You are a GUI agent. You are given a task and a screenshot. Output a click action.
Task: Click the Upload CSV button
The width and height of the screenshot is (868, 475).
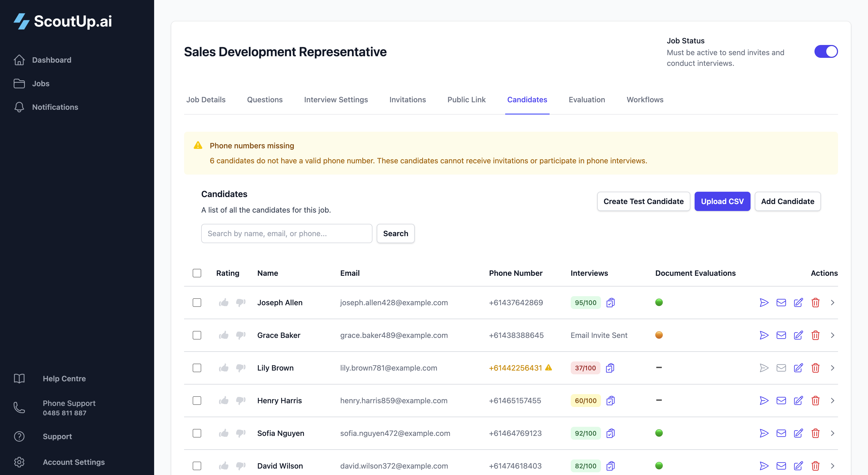722,201
